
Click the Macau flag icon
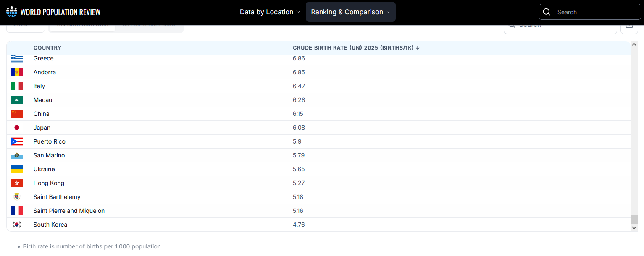pyautogui.click(x=17, y=100)
